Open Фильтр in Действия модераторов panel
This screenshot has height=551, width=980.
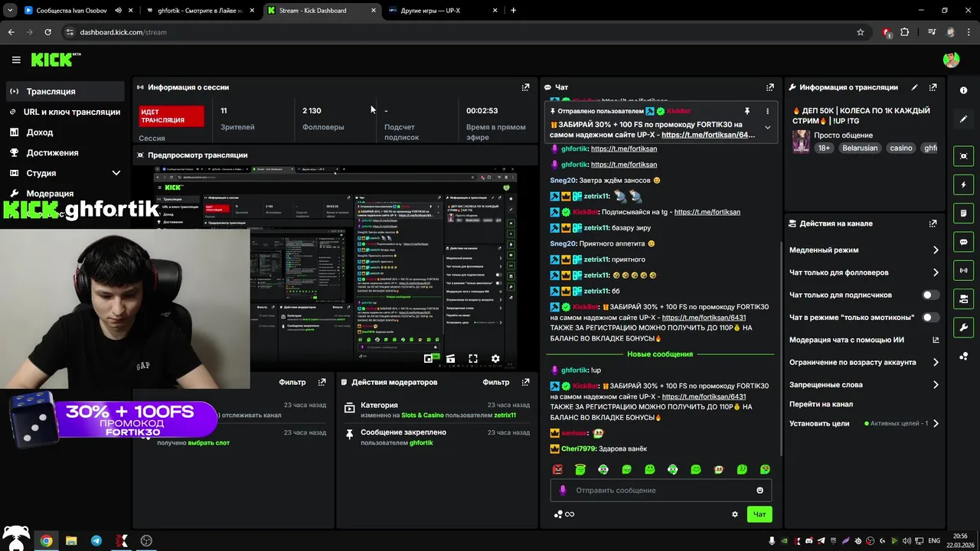coord(496,382)
